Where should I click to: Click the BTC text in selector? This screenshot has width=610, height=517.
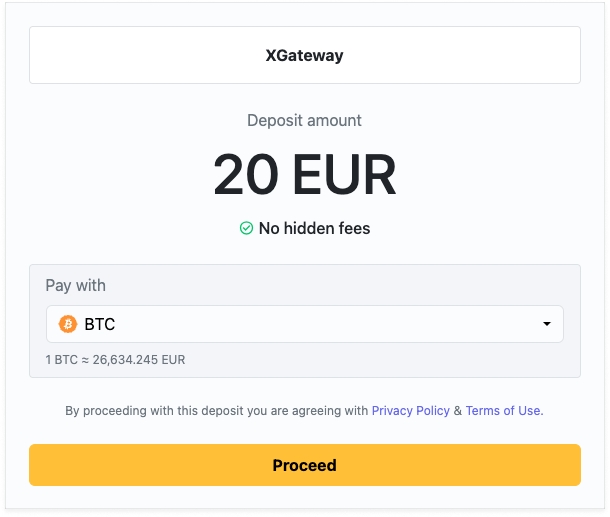click(x=100, y=324)
